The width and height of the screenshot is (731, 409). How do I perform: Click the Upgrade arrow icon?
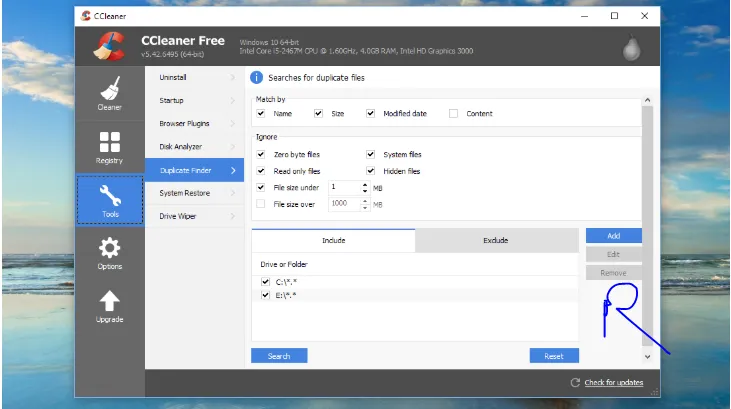click(110, 301)
